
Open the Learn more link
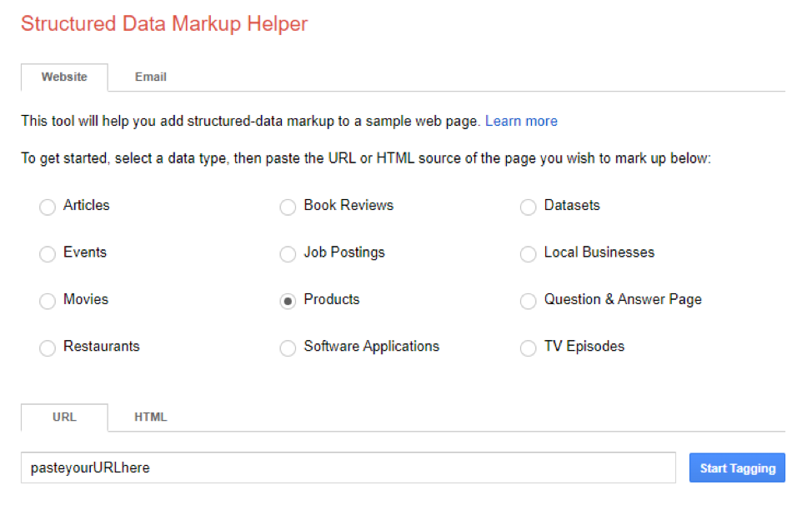[521, 121]
